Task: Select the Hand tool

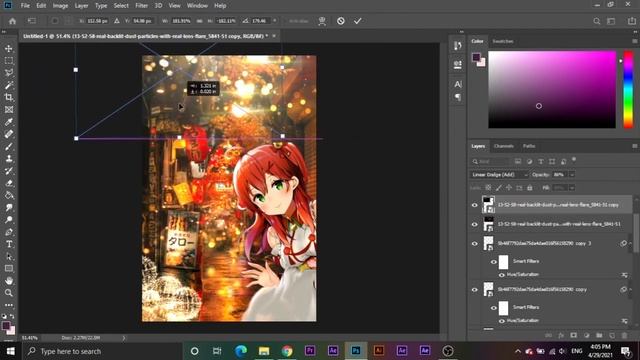Action: click(x=9, y=281)
